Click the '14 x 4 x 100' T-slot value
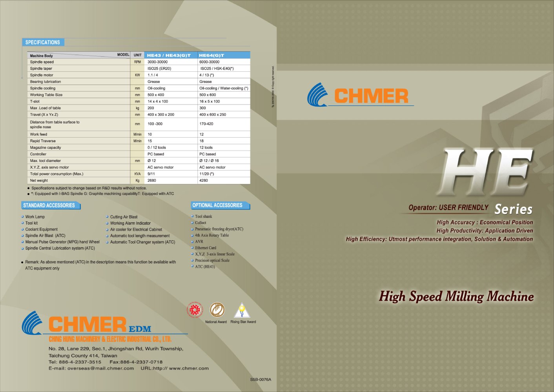554x392 pixels. click(158, 102)
